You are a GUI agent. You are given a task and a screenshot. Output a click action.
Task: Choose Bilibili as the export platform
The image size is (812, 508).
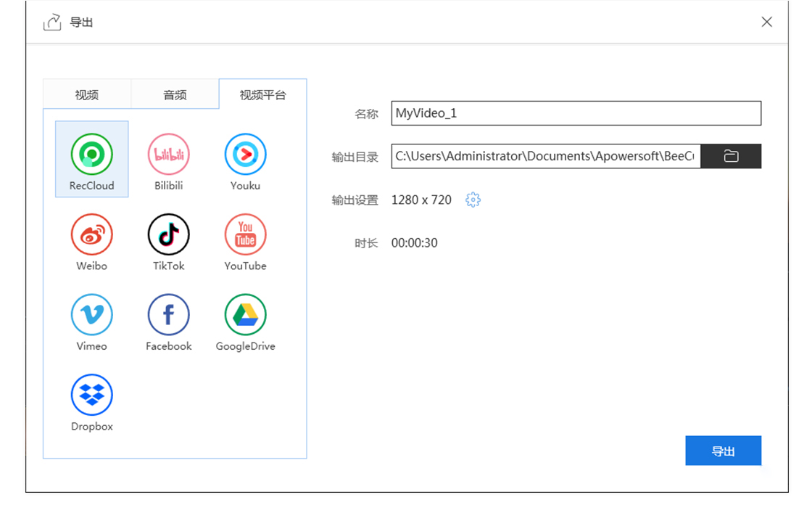point(168,154)
